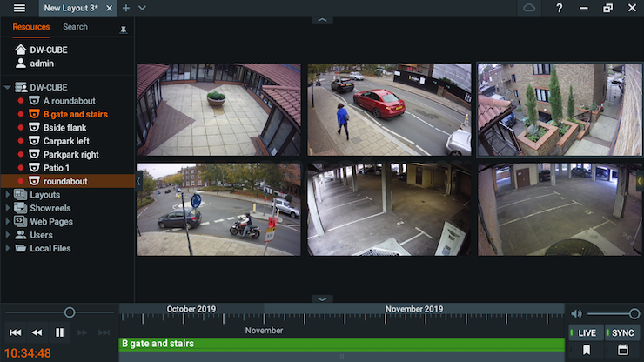
Task: Expand the Layouts tree node
Action: tap(9, 195)
